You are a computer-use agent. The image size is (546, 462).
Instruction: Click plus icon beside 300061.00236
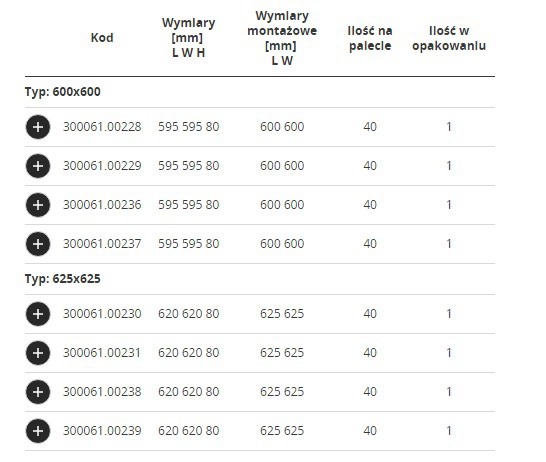tap(38, 205)
